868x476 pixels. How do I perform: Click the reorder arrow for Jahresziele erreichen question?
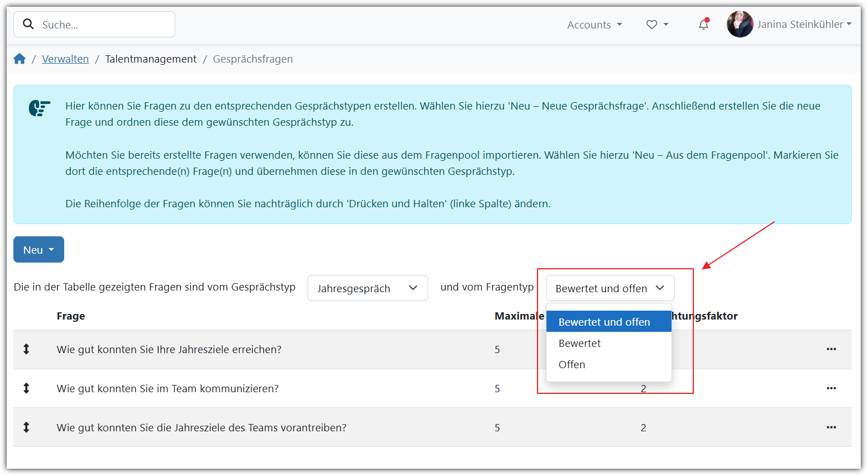tap(26, 349)
